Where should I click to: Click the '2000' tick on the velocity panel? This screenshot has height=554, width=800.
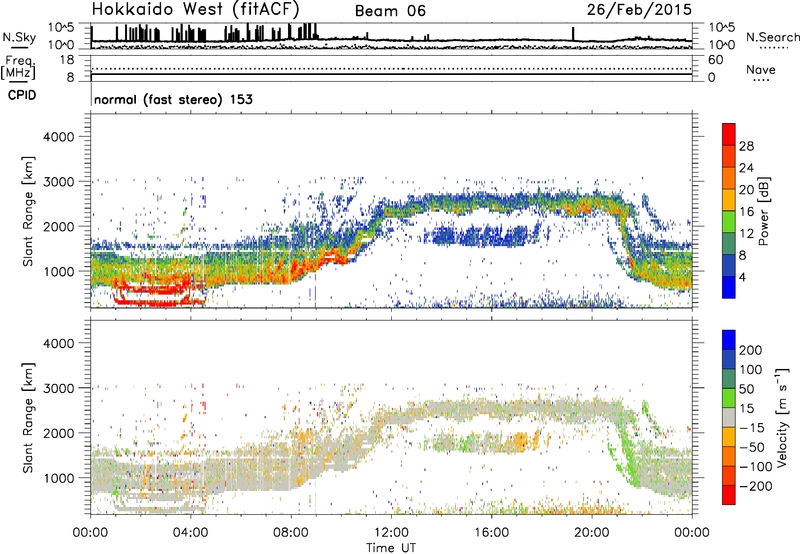(58, 433)
